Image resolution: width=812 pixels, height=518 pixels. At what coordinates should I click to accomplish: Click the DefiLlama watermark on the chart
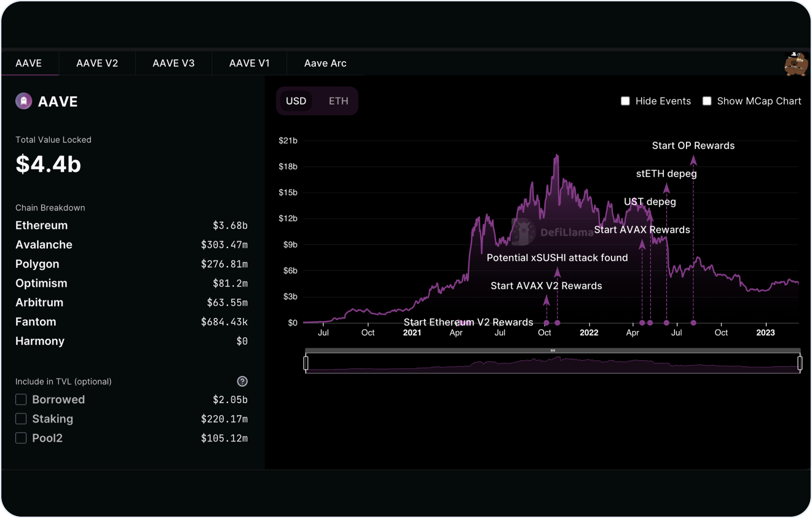553,232
